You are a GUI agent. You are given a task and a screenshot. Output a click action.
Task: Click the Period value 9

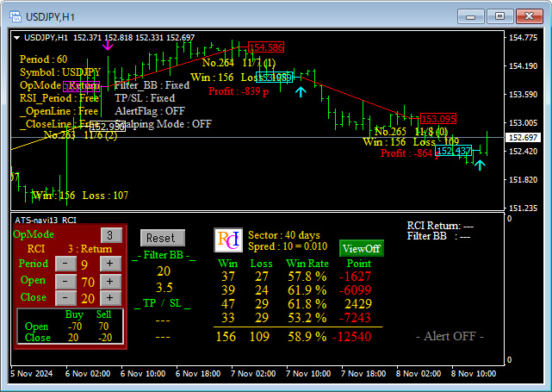[84, 264]
